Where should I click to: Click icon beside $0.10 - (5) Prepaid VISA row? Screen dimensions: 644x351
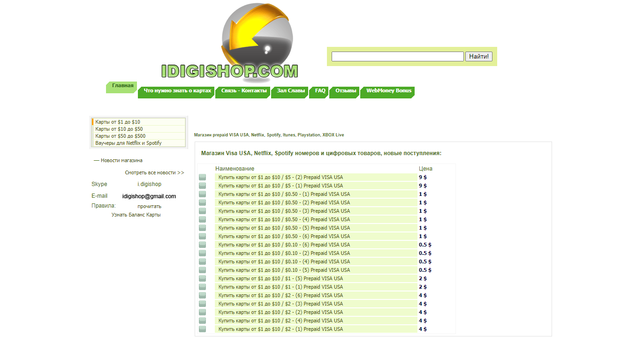[203, 270]
